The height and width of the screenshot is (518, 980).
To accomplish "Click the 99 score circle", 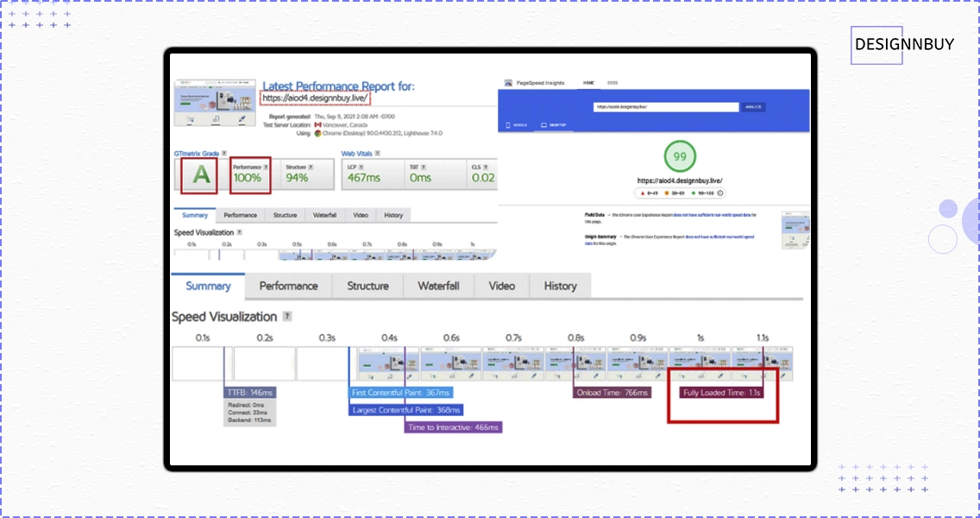I will coord(680,158).
